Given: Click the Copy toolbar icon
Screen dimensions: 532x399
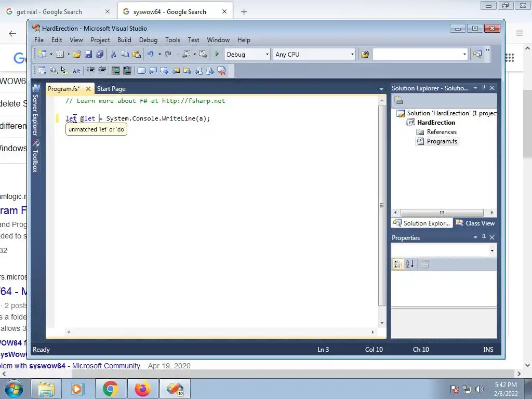Looking at the screenshot, I should 125,54.
